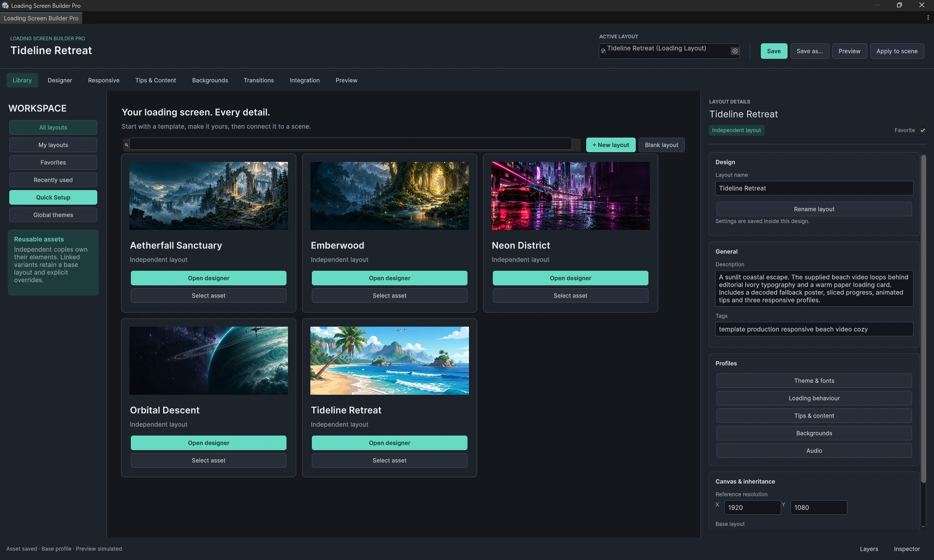Click the Blank layout button
This screenshot has width=934, height=560.
point(662,145)
